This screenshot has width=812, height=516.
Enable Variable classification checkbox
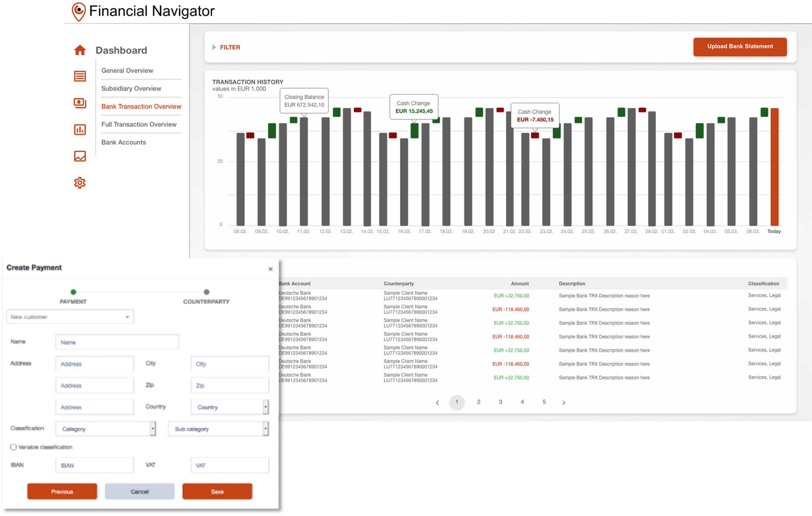14,447
